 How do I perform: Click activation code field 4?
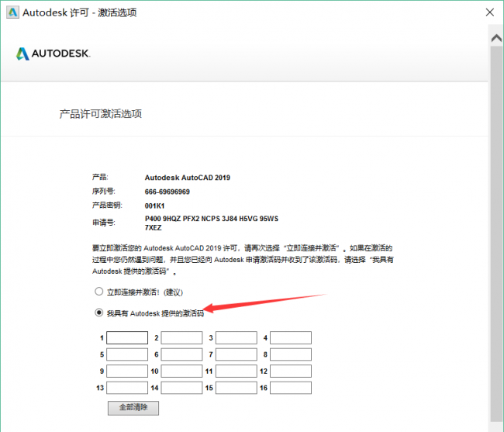(x=291, y=338)
